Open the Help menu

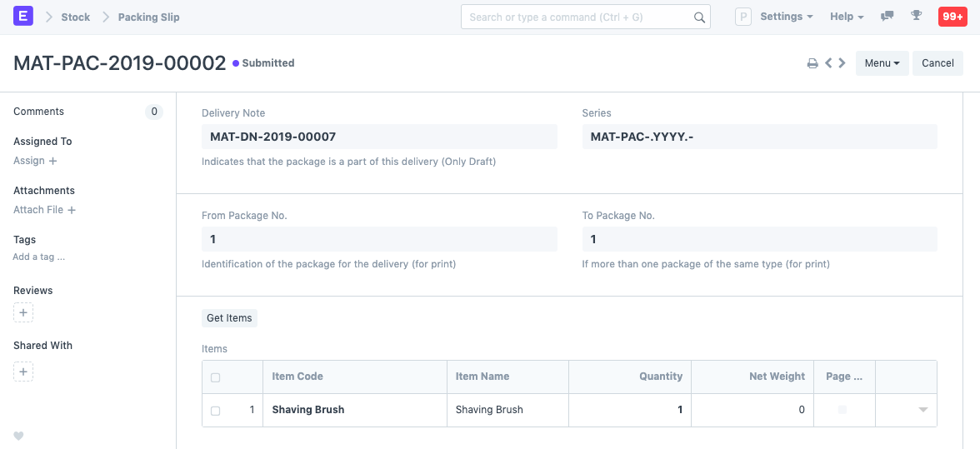pos(847,17)
